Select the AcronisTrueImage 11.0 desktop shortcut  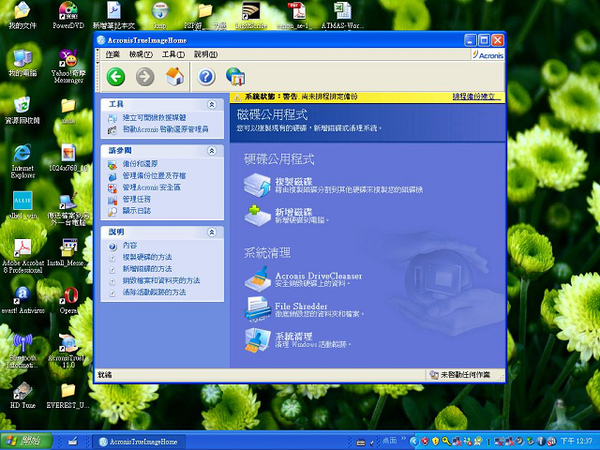click(68, 351)
